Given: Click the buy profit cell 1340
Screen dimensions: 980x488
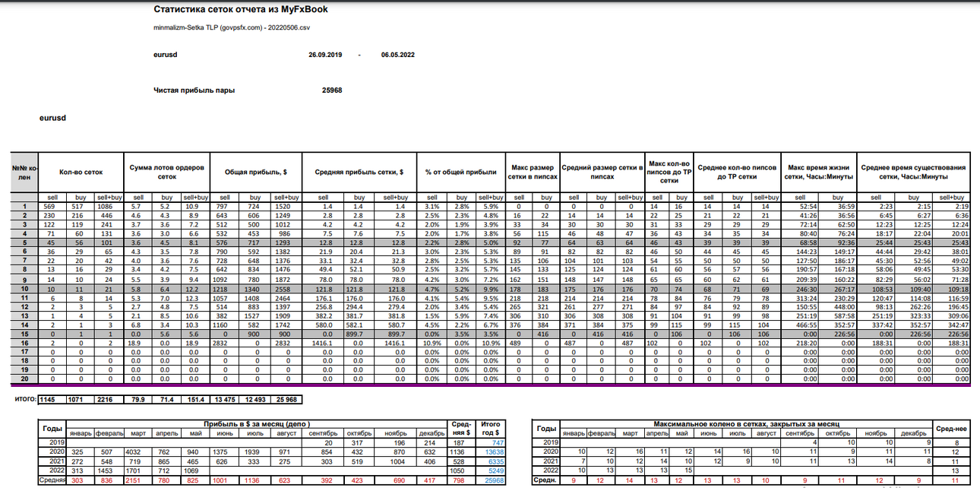Looking at the screenshot, I should pos(254,289).
